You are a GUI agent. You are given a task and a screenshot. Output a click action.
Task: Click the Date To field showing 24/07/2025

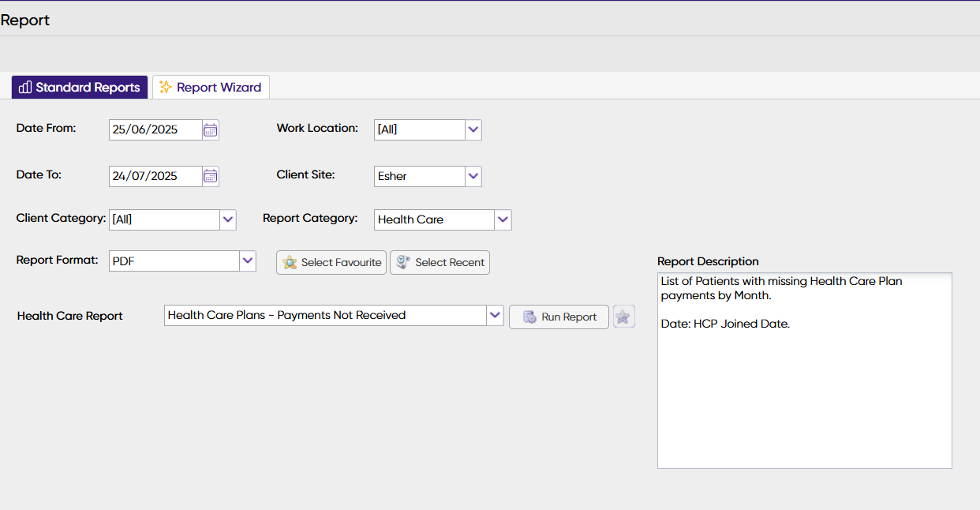155,176
